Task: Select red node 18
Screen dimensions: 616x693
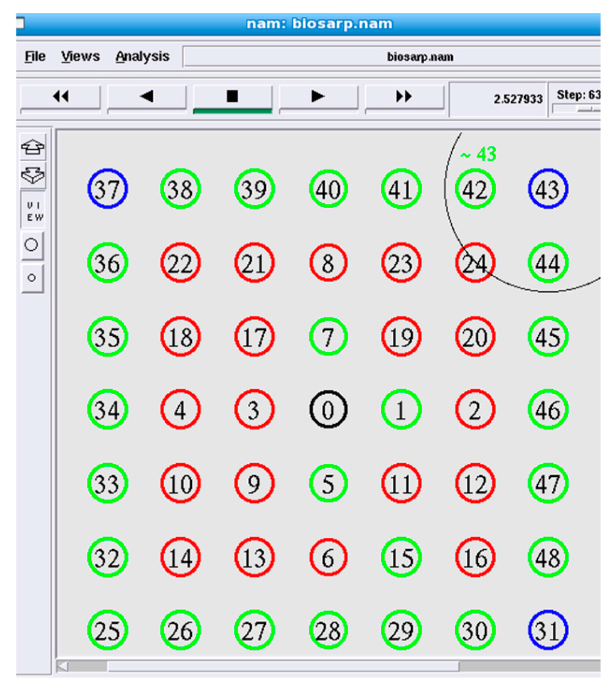Action: coord(180,337)
